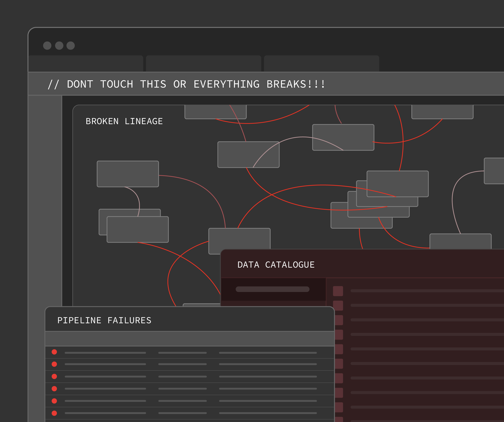Image resolution: width=504 pixels, height=422 pixels.
Task: Click the first red status dot in Pipeline Failures
Action: point(54,352)
